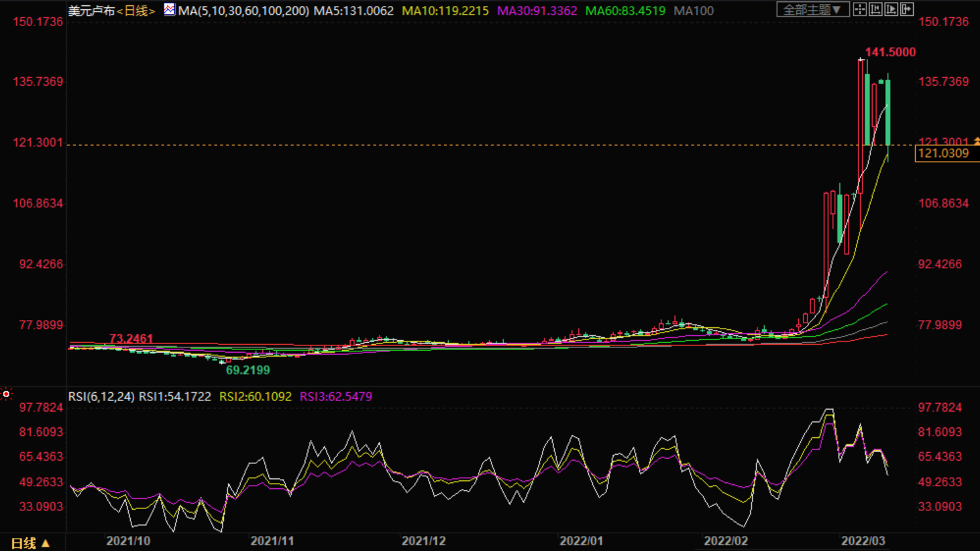Viewport: 980px width, 551px height.
Task: Expand the 日线 period selector at bottom left
Action: pos(30,543)
